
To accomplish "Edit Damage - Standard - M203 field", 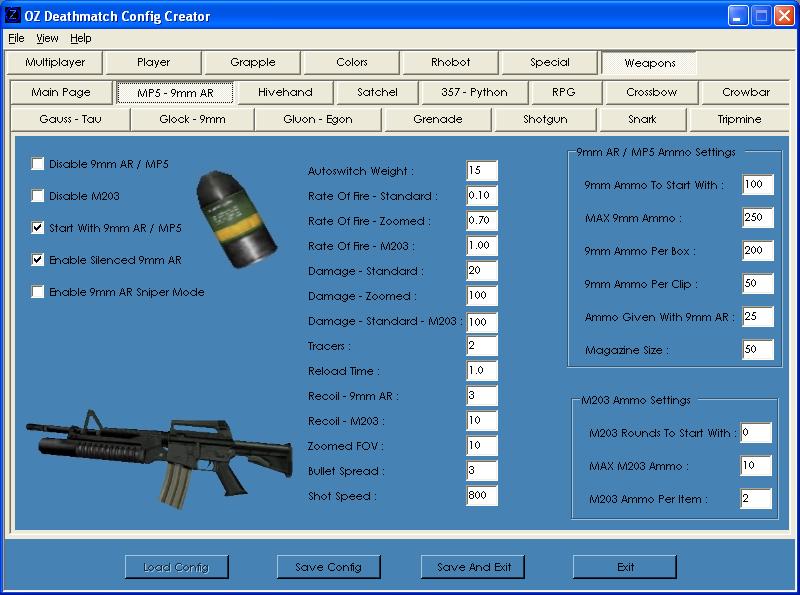I will click(x=482, y=322).
